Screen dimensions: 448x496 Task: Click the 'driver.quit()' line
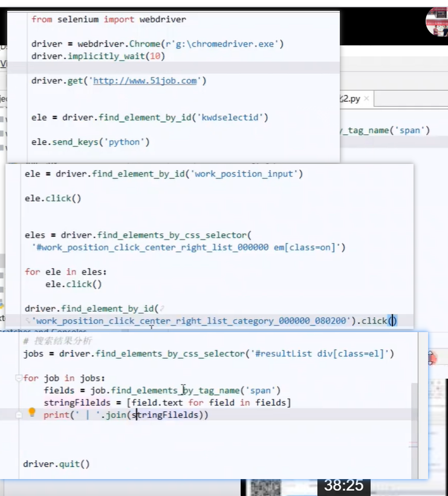(56, 464)
